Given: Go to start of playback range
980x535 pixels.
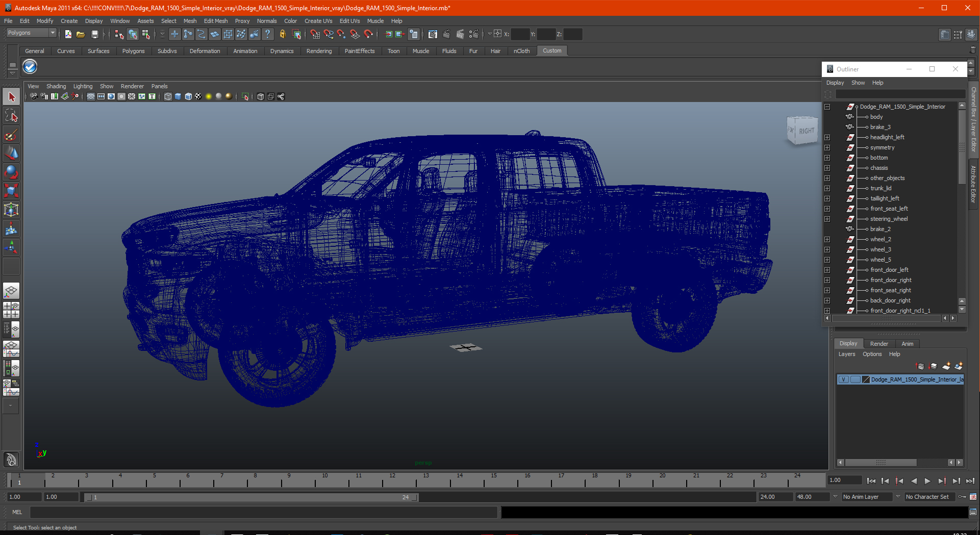Looking at the screenshot, I should (871, 481).
